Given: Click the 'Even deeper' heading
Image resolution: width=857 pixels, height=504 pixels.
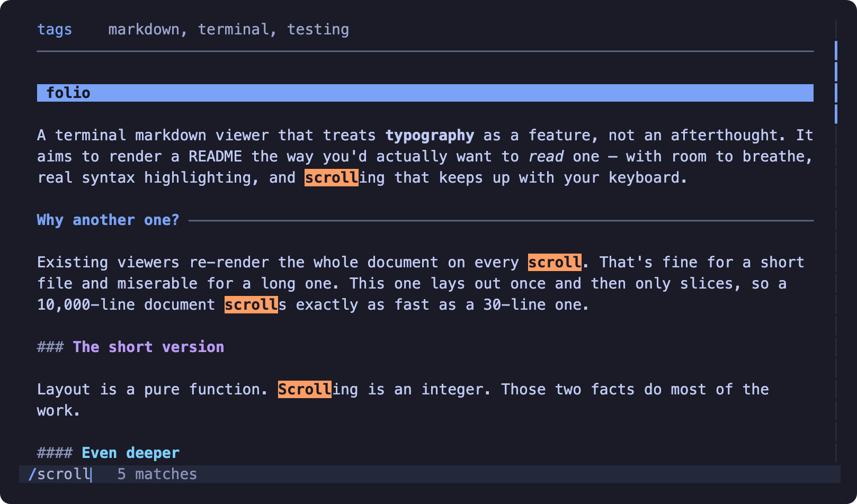Looking at the screenshot, I should pyautogui.click(x=131, y=453).
